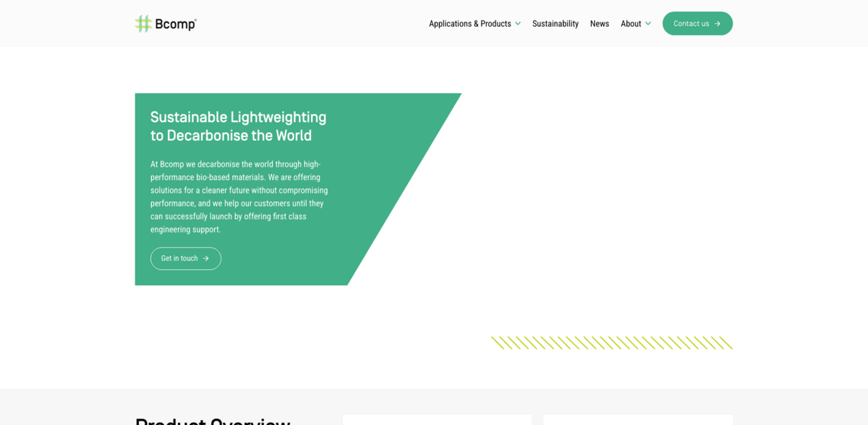The image size is (868, 425).
Task: Click the Contact us button
Action: click(697, 23)
